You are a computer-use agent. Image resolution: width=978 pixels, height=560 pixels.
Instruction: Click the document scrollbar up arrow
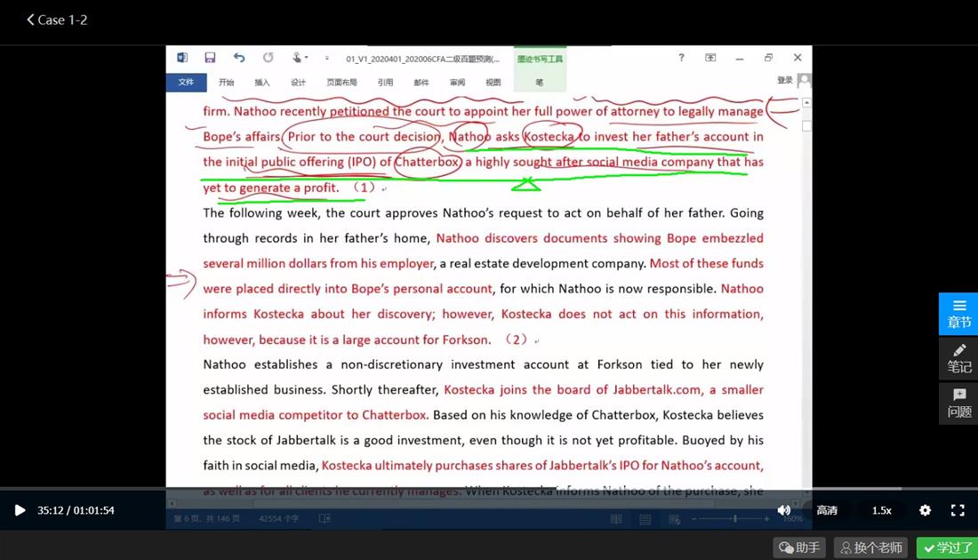click(806, 102)
